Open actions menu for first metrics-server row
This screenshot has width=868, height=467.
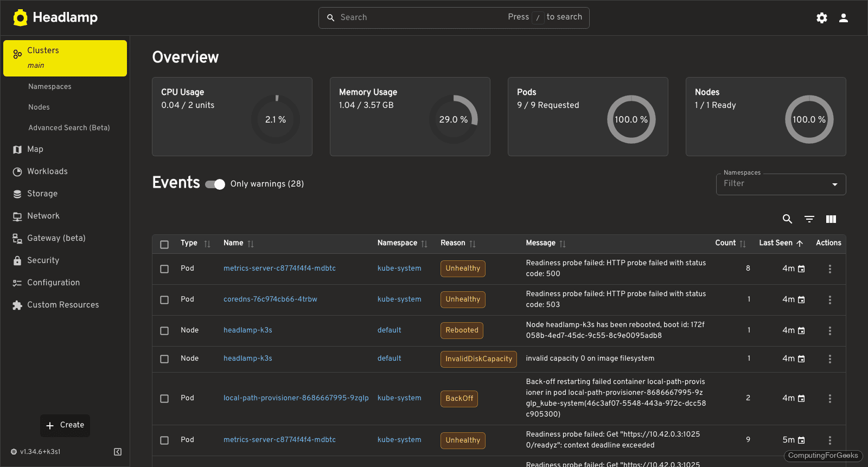pyautogui.click(x=830, y=269)
